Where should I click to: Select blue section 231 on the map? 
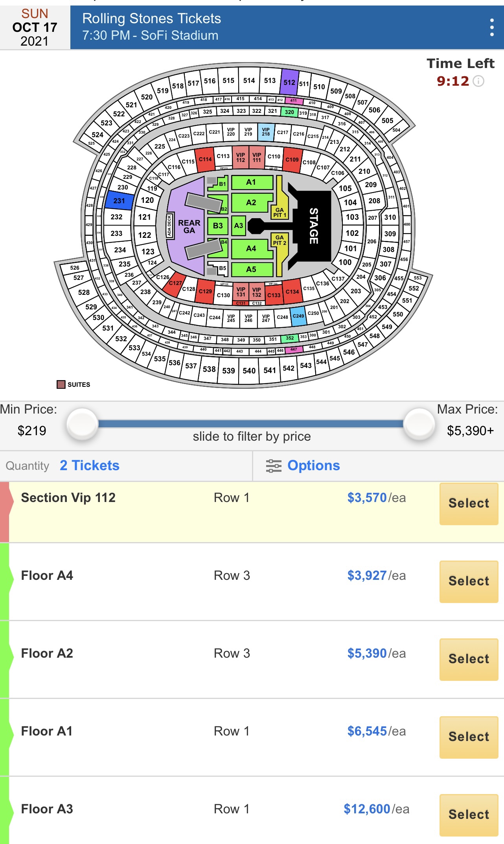pos(119,200)
